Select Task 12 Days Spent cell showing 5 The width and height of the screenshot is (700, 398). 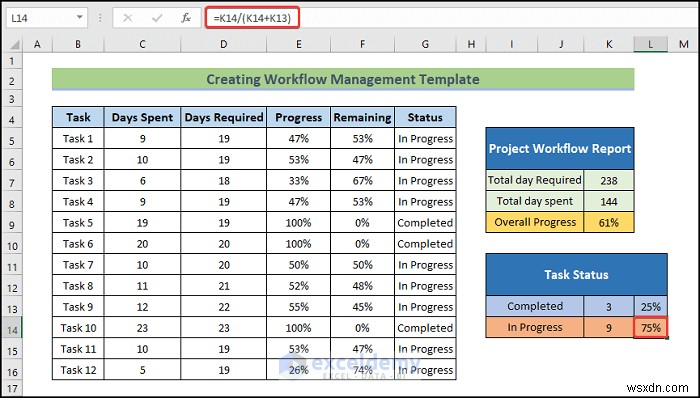point(142,370)
